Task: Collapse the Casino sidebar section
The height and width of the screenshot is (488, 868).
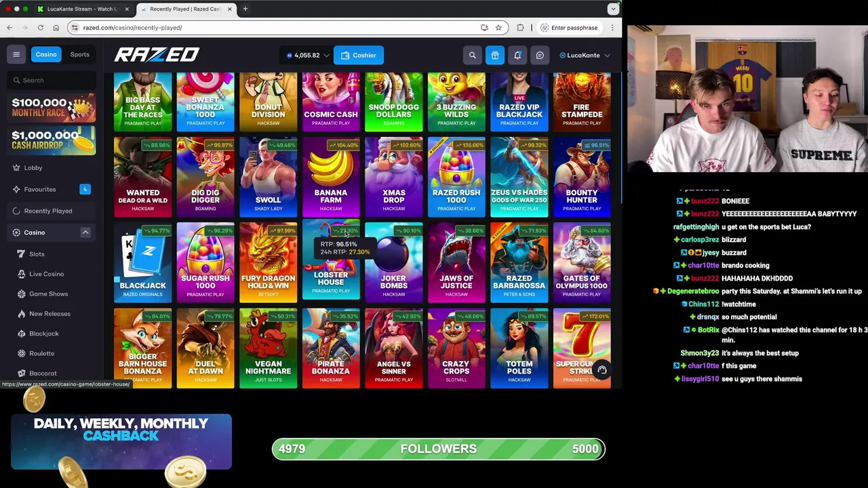Action: pos(85,232)
